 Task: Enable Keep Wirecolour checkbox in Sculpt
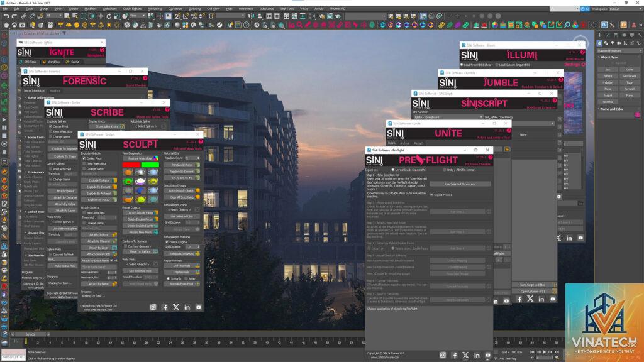[84, 163]
